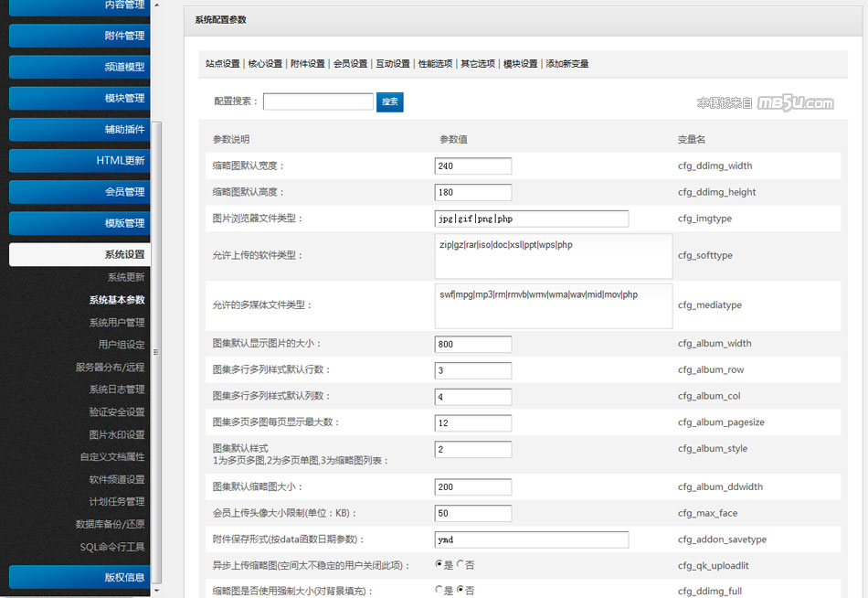
Task: Open the 添加新变量 tab
Action: pos(567,64)
